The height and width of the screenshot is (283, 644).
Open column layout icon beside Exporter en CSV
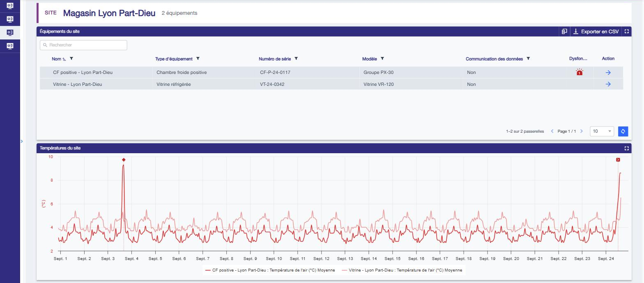pyautogui.click(x=565, y=32)
